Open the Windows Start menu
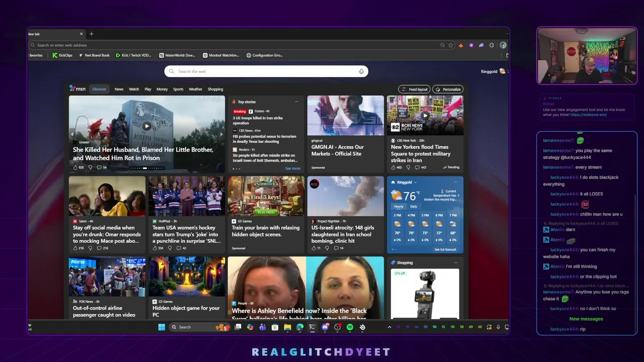 (x=162, y=327)
